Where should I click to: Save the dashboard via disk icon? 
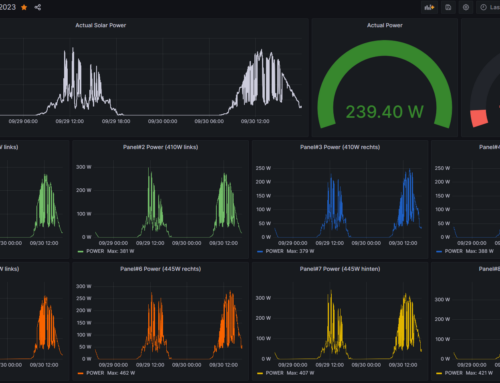point(448,7)
